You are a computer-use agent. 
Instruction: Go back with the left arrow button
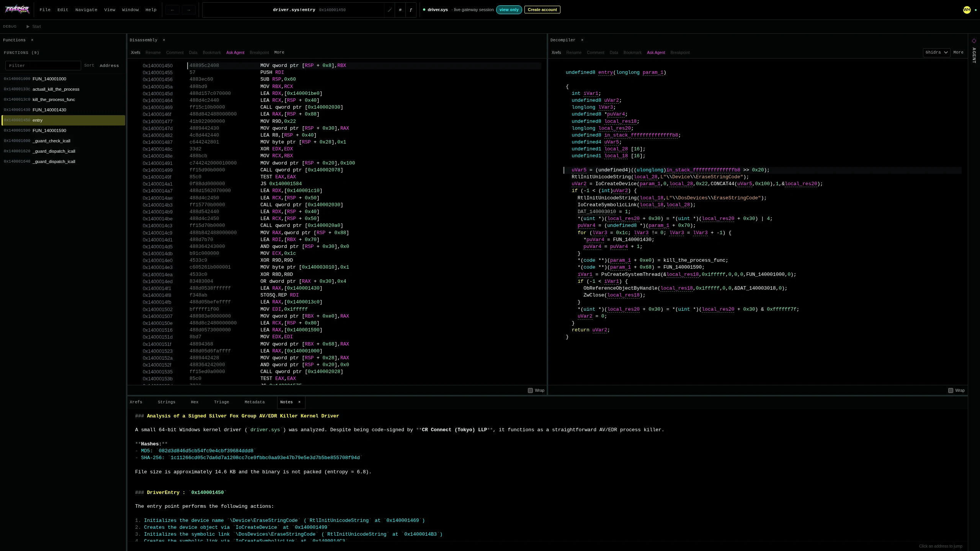(172, 10)
